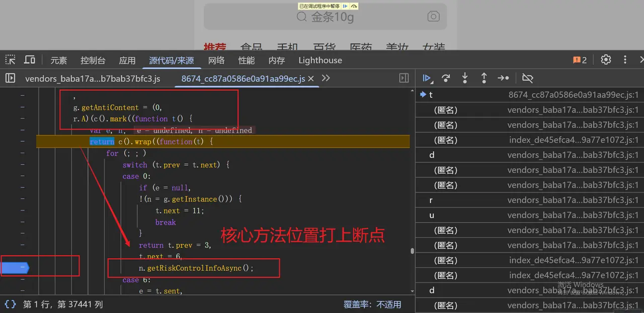Screen dimensions: 644x313
Task: Click the Step over next function icon
Action: [x=446, y=78]
